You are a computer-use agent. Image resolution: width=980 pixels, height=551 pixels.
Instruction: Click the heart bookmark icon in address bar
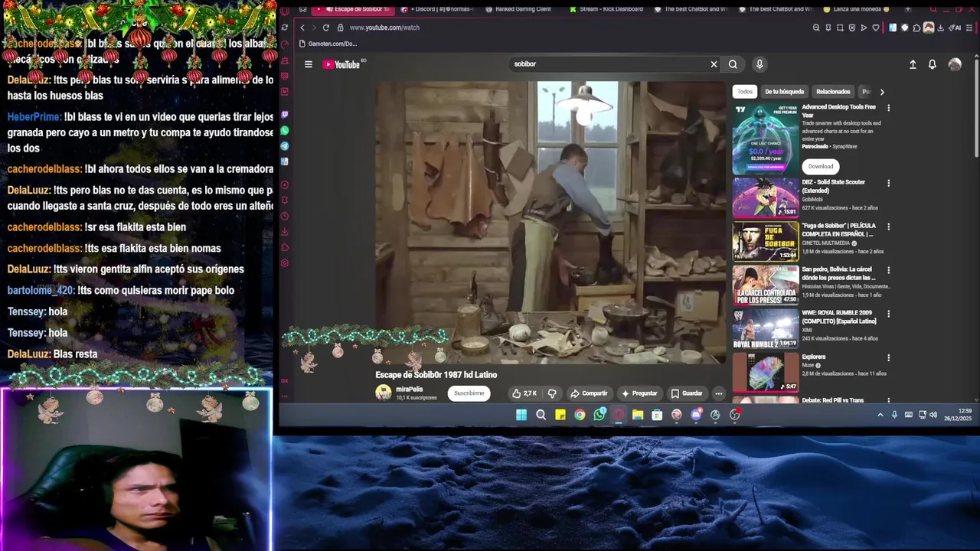point(875,28)
